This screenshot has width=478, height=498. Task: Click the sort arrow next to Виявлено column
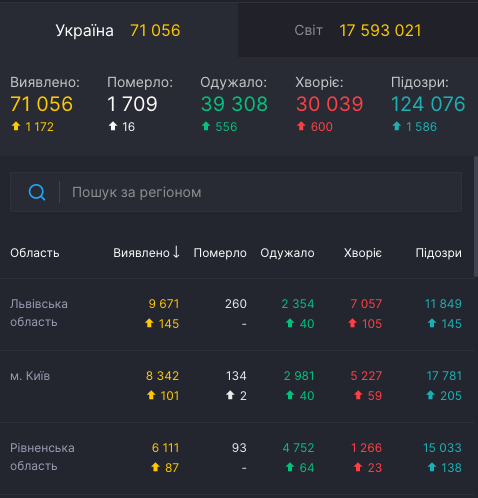pyautogui.click(x=176, y=252)
